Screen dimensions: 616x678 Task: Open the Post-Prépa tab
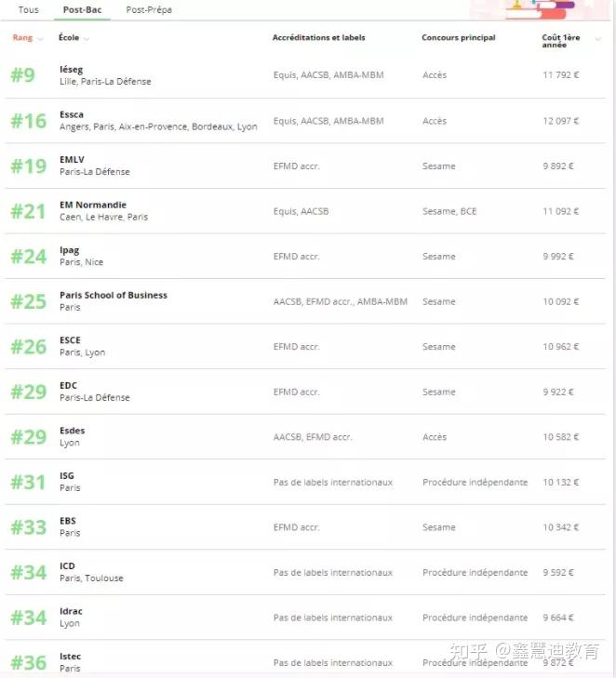click(x=149, y=9)
